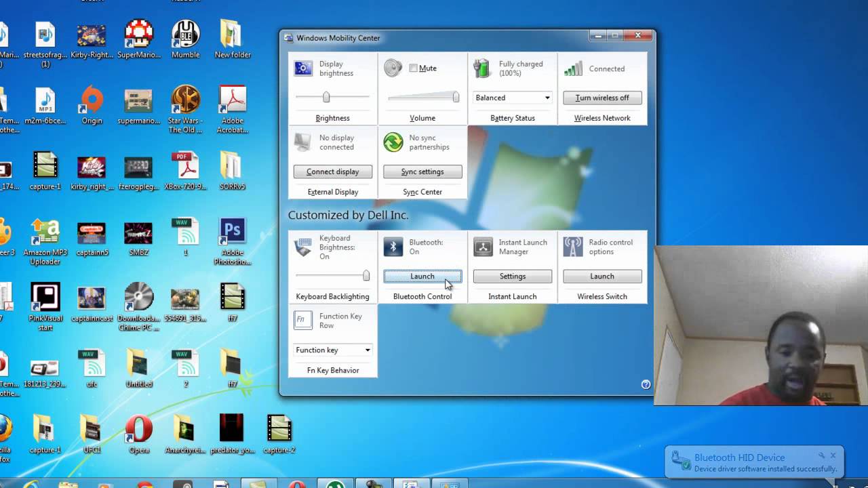Select the captainncast desktop icon

pos(92,303)
